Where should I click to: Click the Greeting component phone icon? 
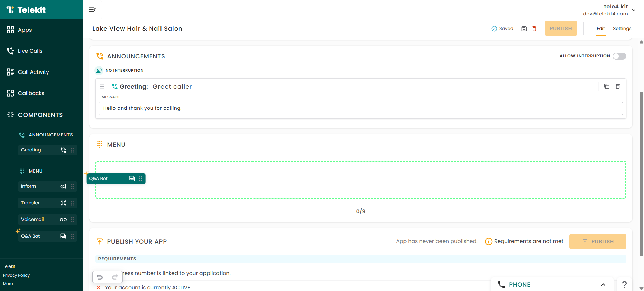[63, 150]
